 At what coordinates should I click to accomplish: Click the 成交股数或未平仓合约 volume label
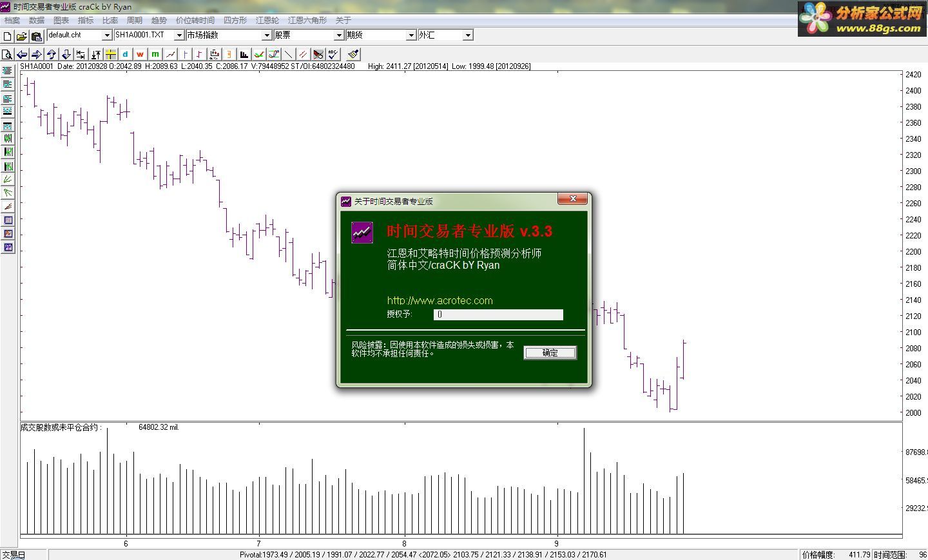pyautogui.click(x=61, y=427)
